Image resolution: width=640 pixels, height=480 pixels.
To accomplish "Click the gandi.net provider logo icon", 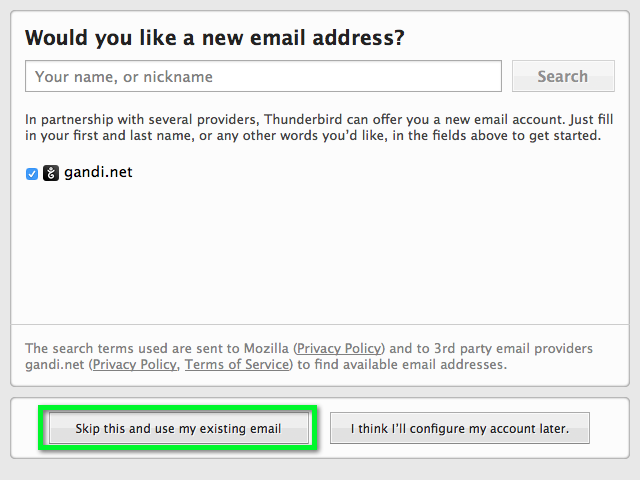I will pyautogui.click(x=51, y=173).
